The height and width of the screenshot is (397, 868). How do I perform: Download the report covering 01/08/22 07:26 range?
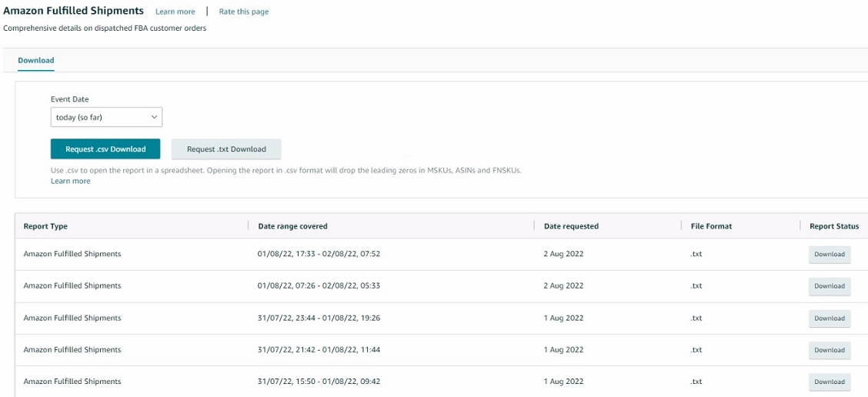coord(830,286)
